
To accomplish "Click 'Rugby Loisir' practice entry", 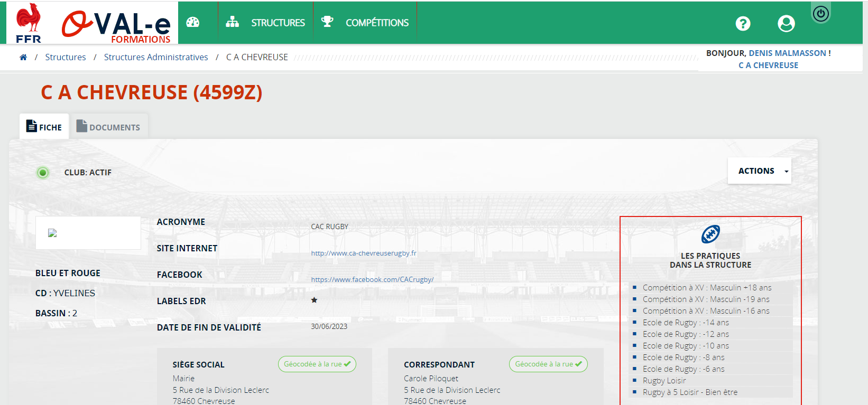I will coord(664,381).
